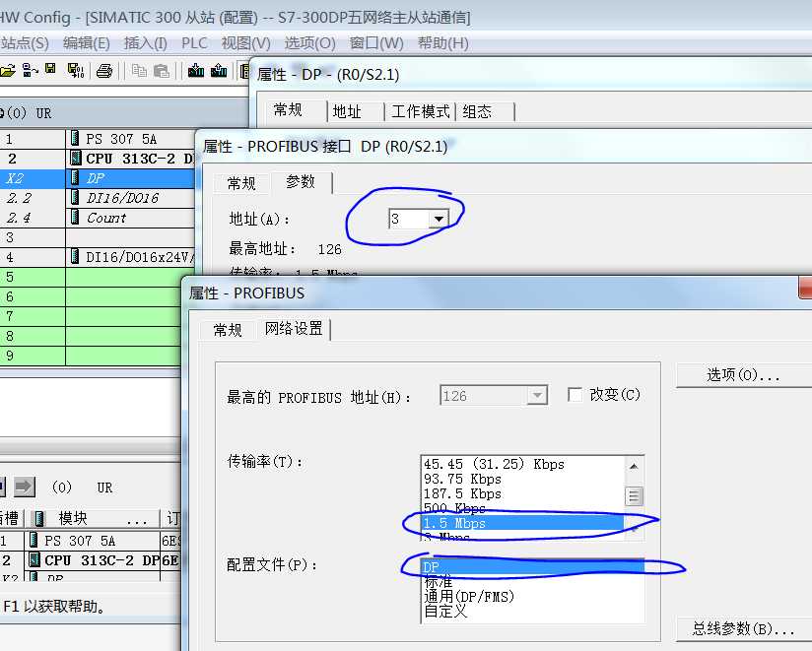Click the DP submodule icon in row X2
This screenshot has height=651, width=812.
[75, 177]
